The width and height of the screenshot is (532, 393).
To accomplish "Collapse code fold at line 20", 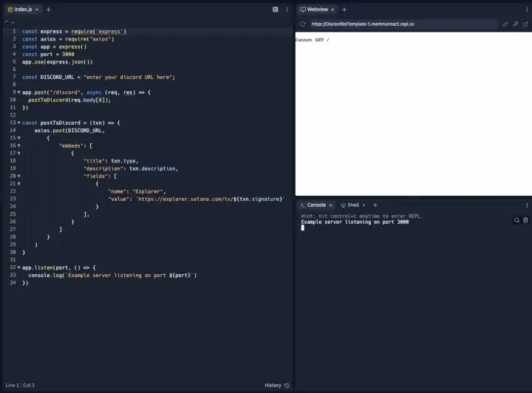I will coord(19,176).
